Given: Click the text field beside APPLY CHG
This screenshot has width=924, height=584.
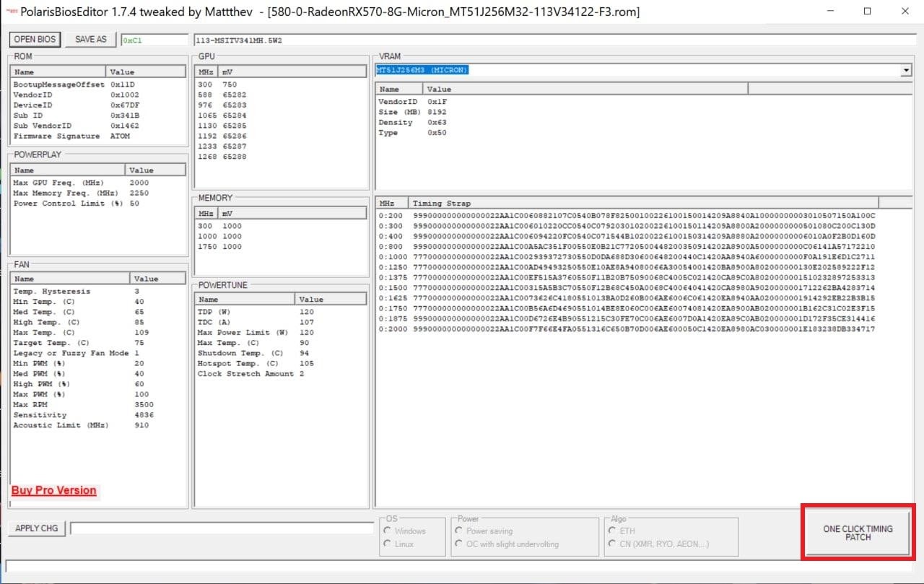Looking at the screenshot, I should coord(222,528).
